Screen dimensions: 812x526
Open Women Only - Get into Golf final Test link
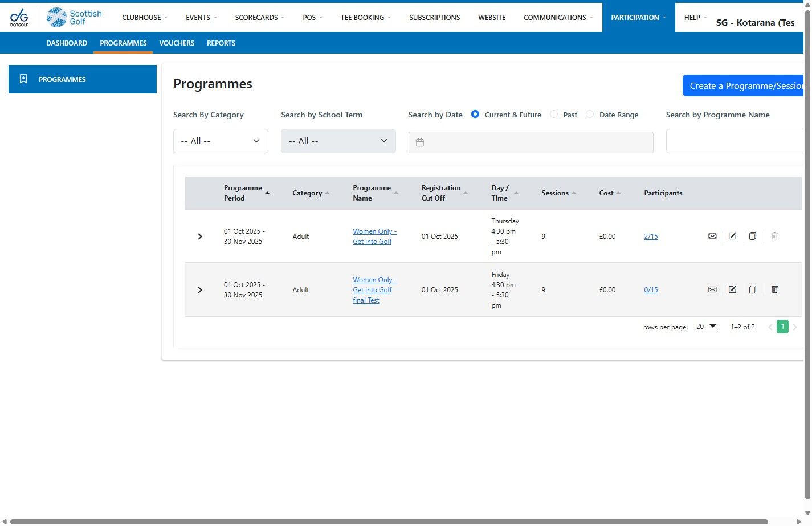pos(374,290)
